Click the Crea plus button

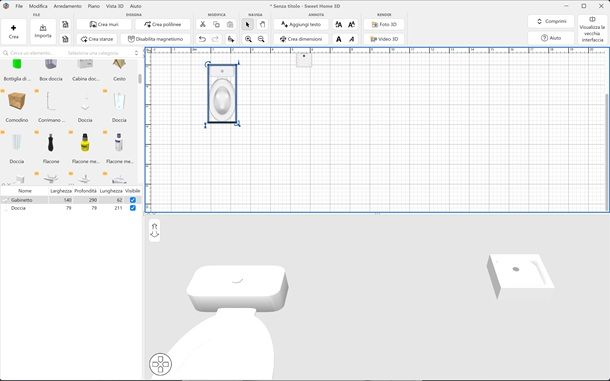pyautogui.click(x=14, y=32)
